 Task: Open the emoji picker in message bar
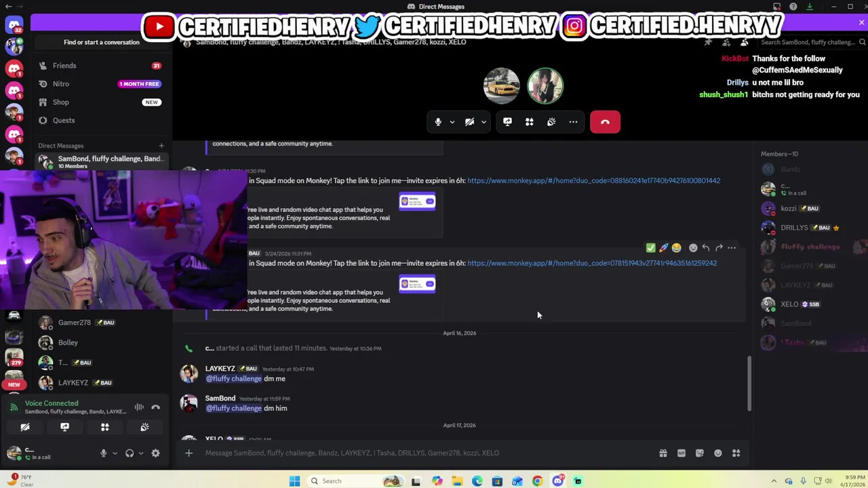click(718, 453)
